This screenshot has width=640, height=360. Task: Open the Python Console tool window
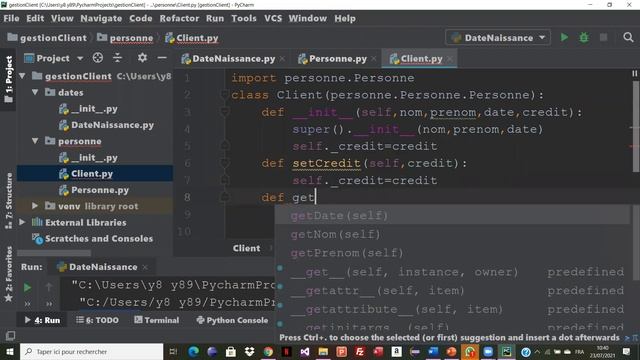click(x=232, y=320)
